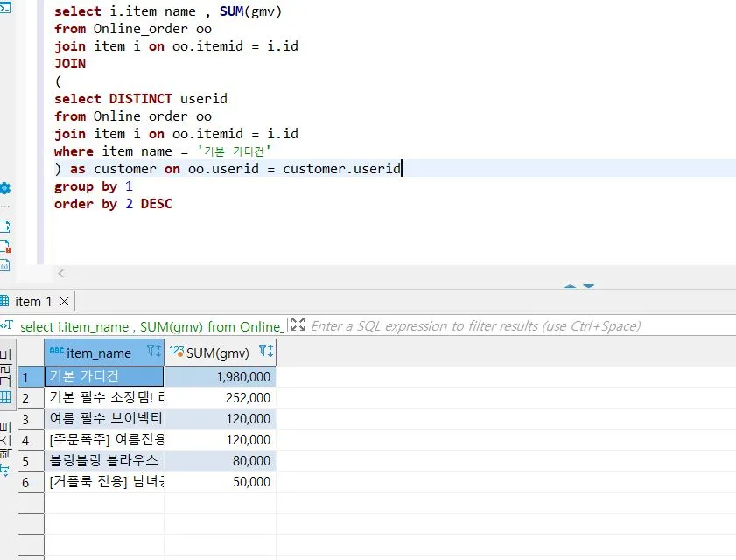Select row number 4 header
Viewport: 736px width, 560px height.
[31, 440]
